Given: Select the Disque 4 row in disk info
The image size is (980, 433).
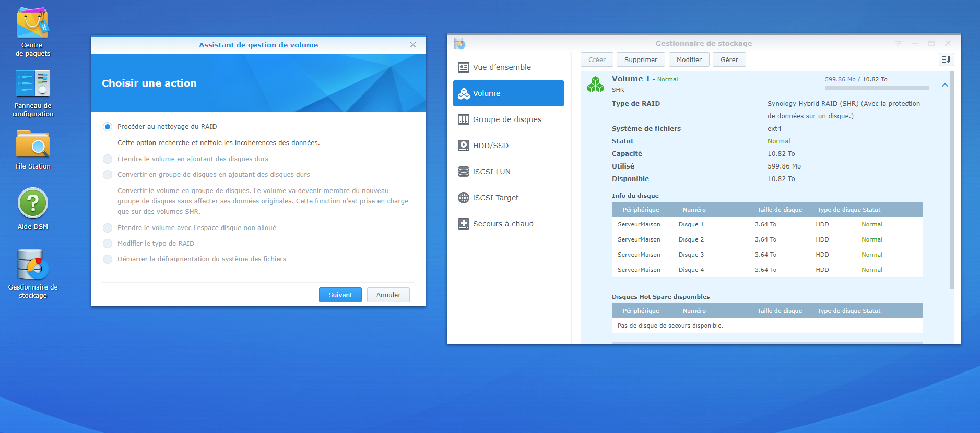Looking at the screenshot, I should pyautogui.click(x=768, y=270).
